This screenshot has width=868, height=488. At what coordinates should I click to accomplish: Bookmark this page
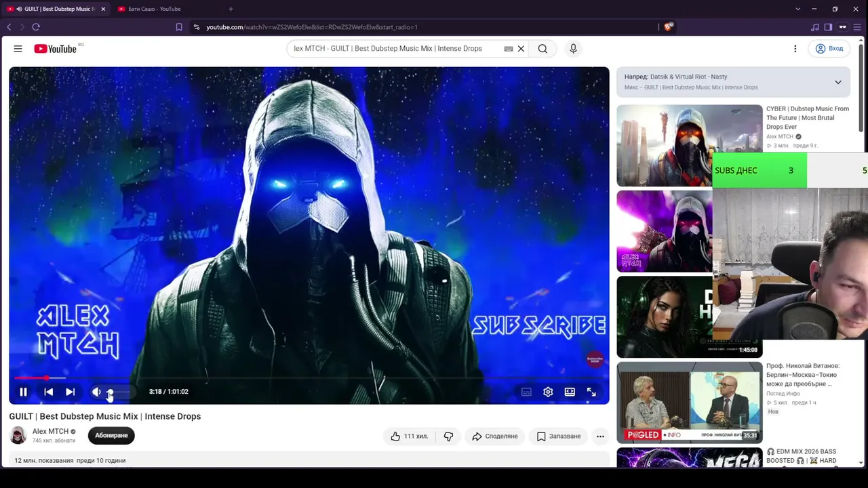coord(179,27)
